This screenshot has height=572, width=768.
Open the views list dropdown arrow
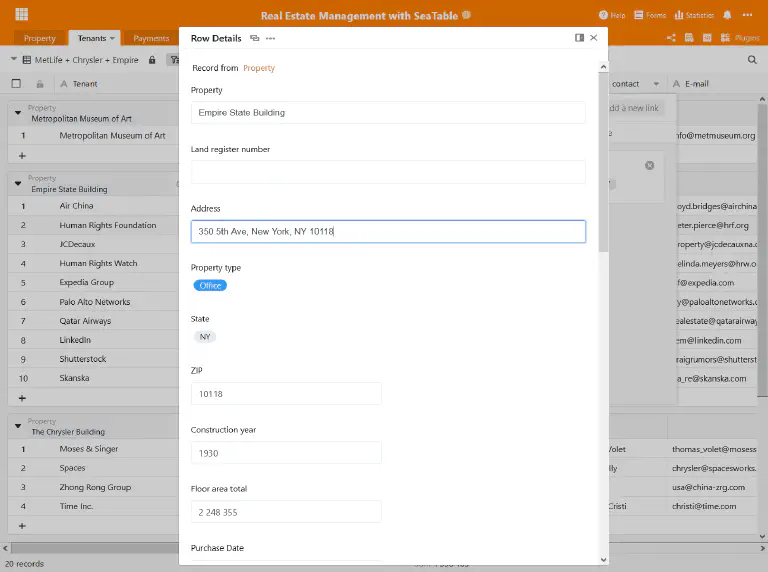pyautogui.click(x=14, y=59)
